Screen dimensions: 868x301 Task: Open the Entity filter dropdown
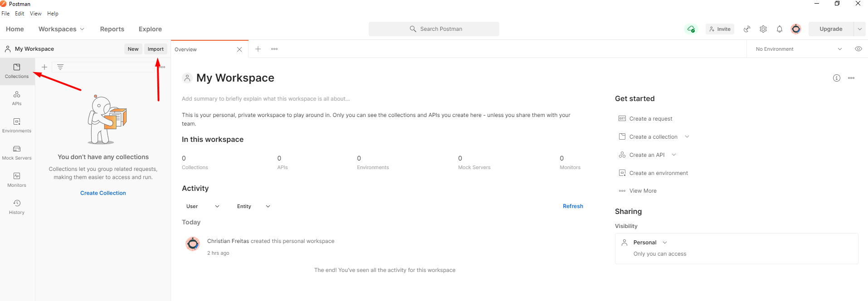[x=254, y=206]
